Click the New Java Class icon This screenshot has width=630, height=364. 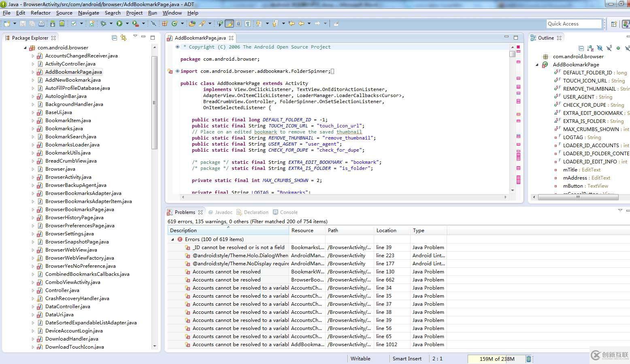point(175,23)
